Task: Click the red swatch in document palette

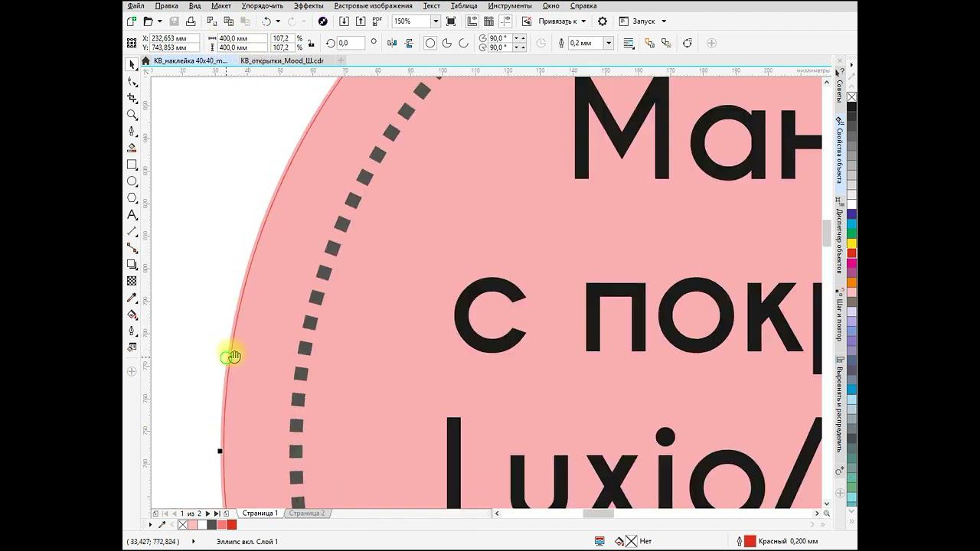Action: [x=231, y=525]
